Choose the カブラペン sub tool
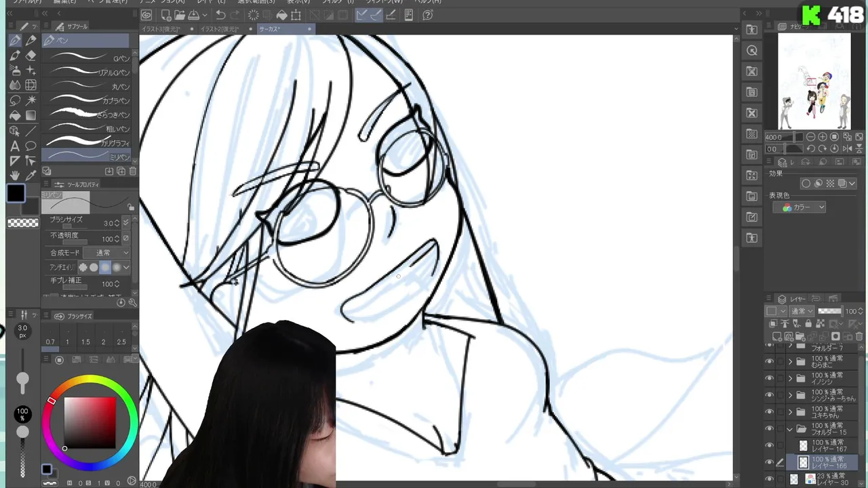Screen dimensions: 868x488 (x=86, y=100)
